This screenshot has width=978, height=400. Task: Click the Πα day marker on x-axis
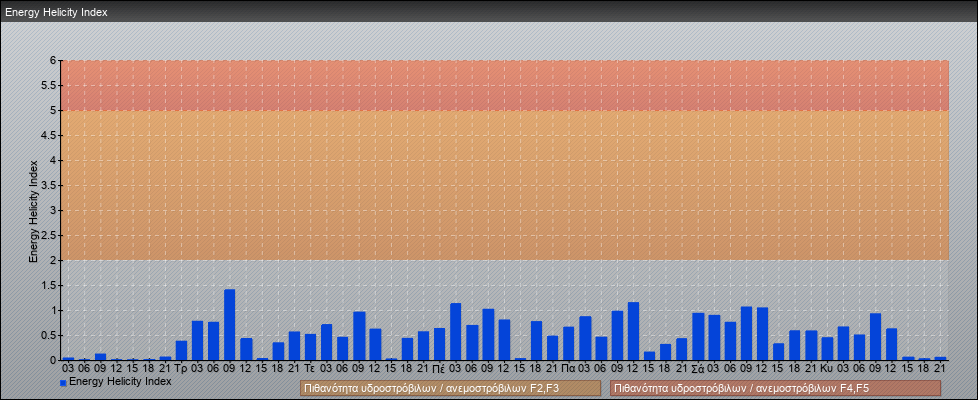[568, 368]
